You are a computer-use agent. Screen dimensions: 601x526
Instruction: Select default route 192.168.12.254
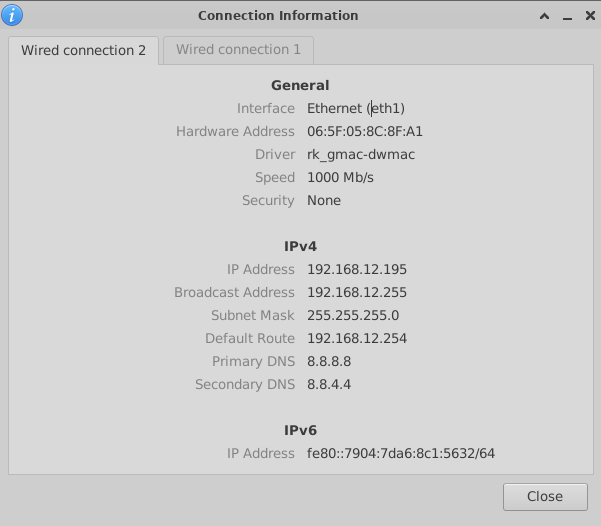[356, 339]
